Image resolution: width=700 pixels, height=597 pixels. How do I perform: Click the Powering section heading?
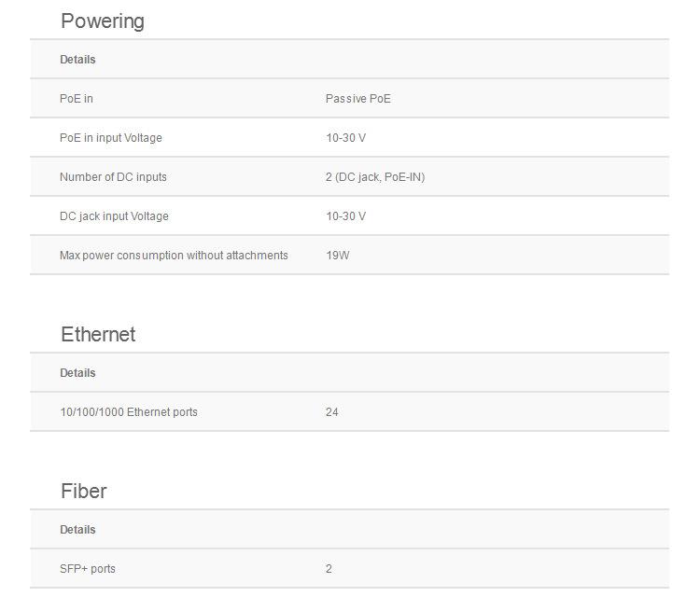103,21
